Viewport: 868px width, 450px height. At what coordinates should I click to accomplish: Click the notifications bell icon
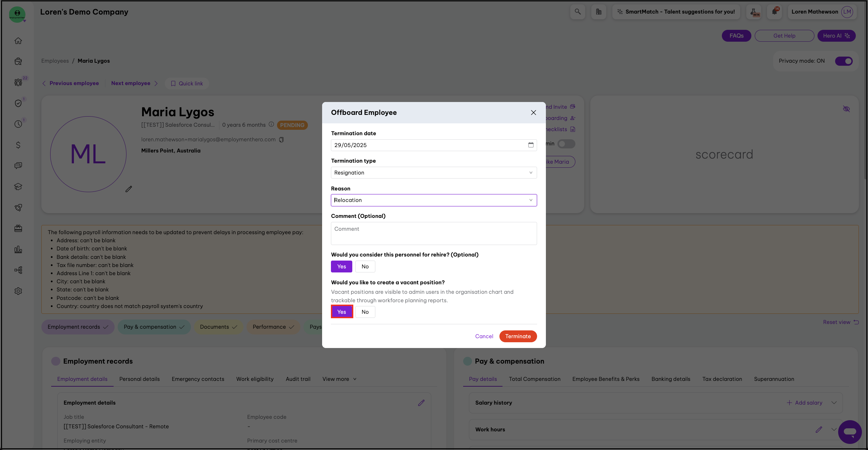774,12
